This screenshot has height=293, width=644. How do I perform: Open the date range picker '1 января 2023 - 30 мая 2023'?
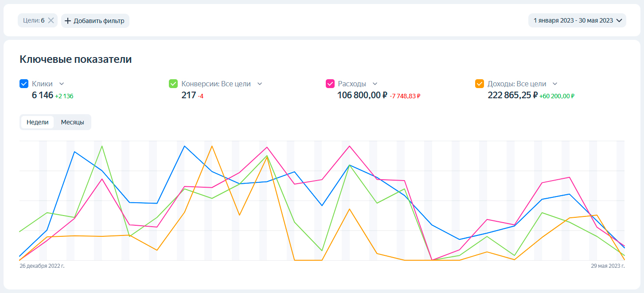click(577, 20)
